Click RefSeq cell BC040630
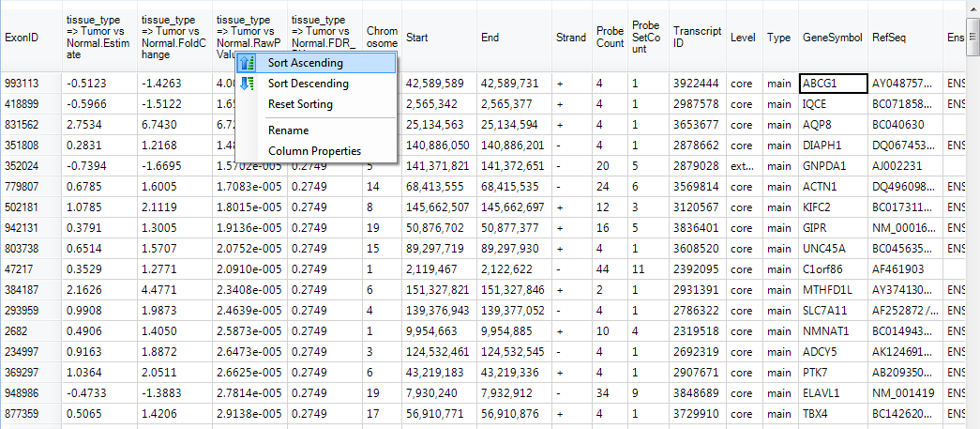Viewport: 980px width, 429px height. click(x=906, y=125)
